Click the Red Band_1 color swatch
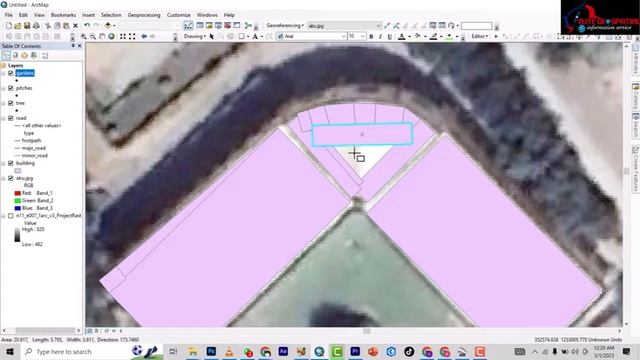Image resolution: width=640 pixels, height=360 pixels. [18, 193]
